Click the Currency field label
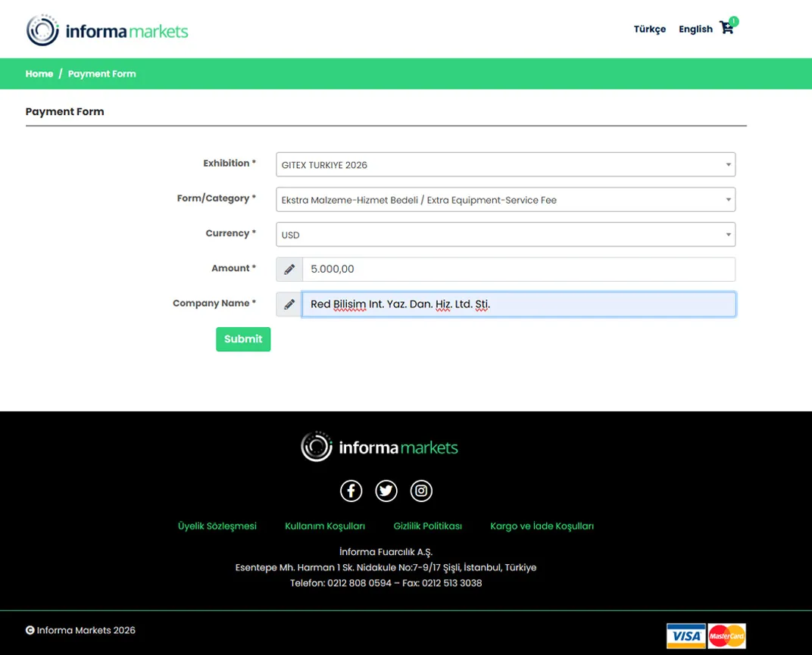 coord(230,233)
